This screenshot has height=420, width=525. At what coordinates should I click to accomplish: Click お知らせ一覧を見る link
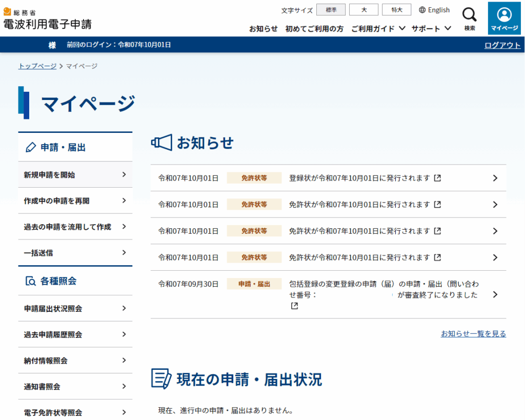coord(473,334)
